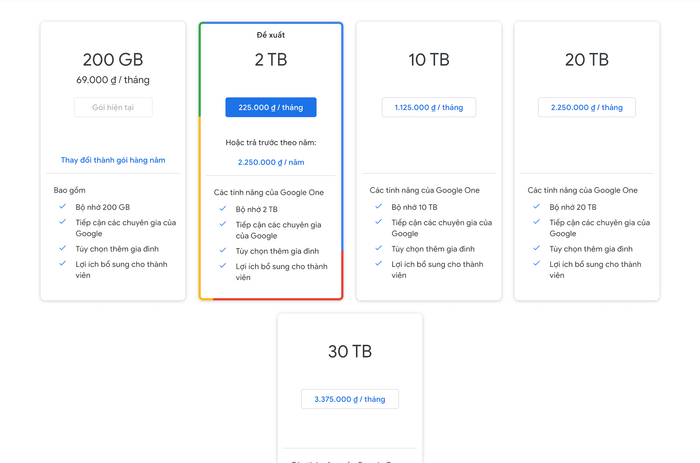Click the Bao gồm heading
This screenshot has width=700, height=463.
click(70, 190)
